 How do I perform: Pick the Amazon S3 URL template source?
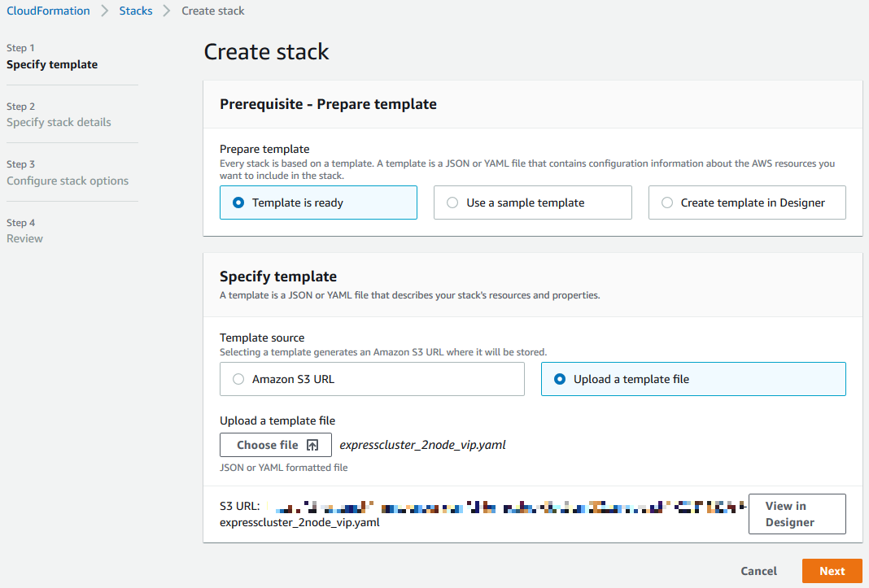point(237,379)
